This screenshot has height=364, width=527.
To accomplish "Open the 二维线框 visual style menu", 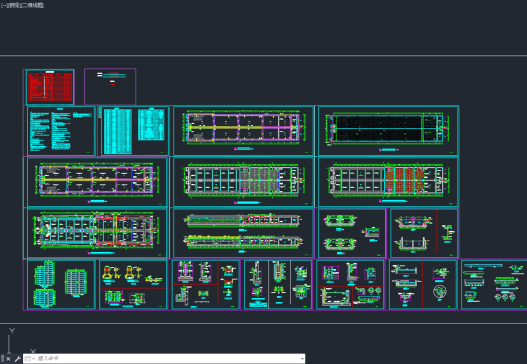I will tap(33, 5).
